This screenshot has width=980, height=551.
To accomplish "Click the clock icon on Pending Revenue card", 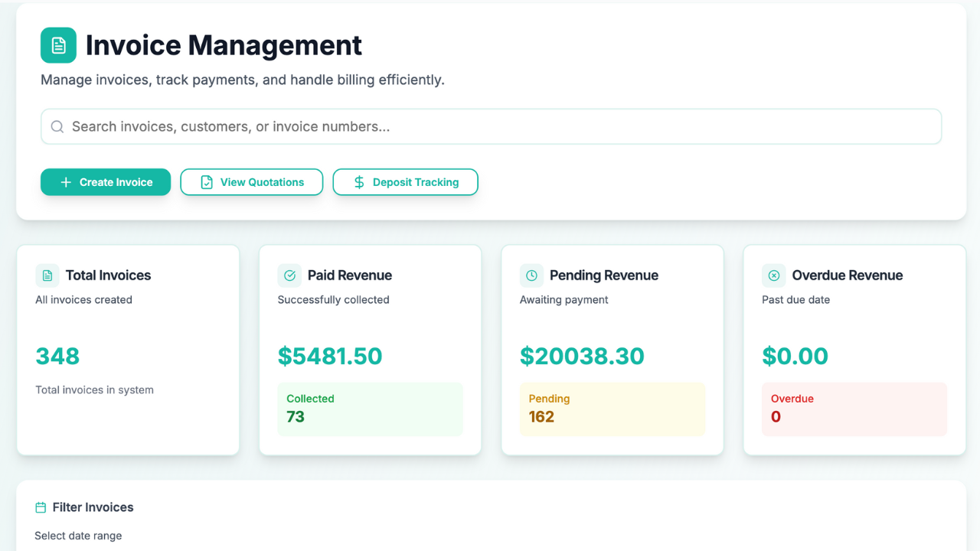I will [531, 275].
